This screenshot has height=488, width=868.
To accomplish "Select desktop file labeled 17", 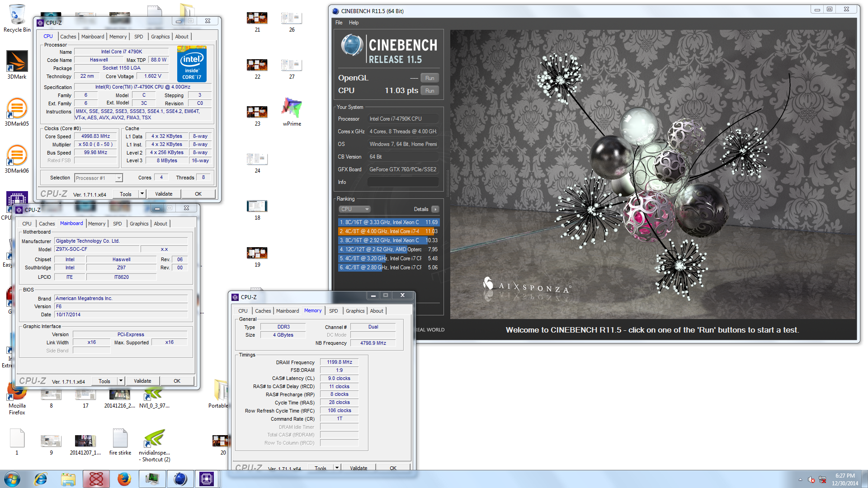I will [85, 398].
